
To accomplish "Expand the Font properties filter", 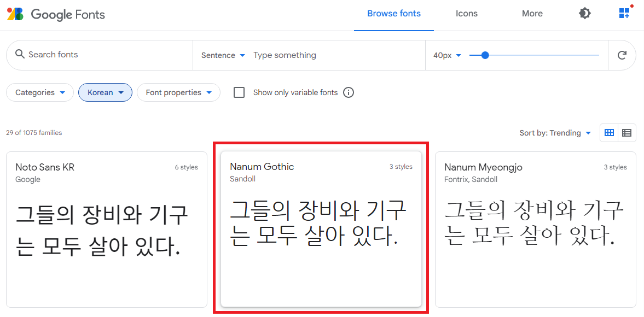I will coord(179,92).
